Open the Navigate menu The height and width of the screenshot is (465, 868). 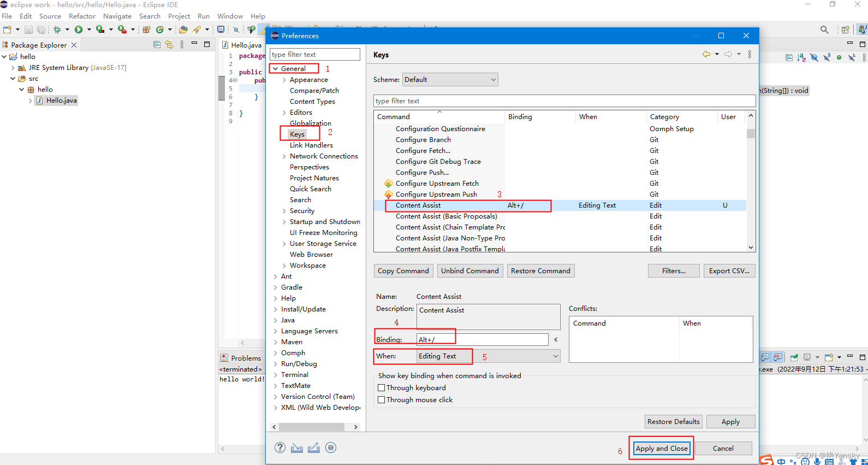117,16
